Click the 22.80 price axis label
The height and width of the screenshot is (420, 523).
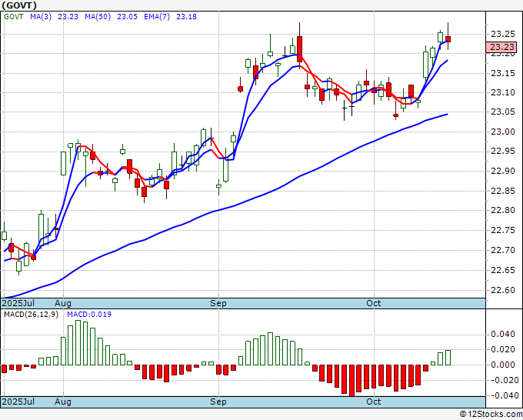pos(503,211)
